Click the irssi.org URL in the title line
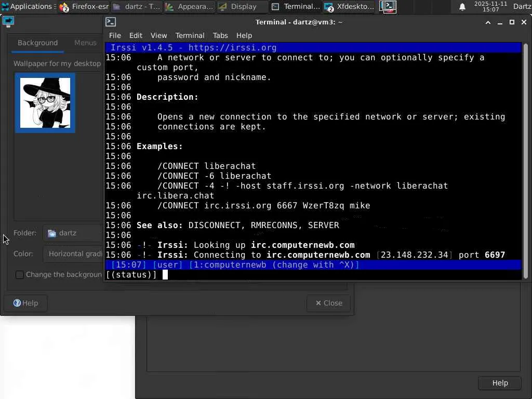This screenshot has width=532, height=399. [232, 47]
